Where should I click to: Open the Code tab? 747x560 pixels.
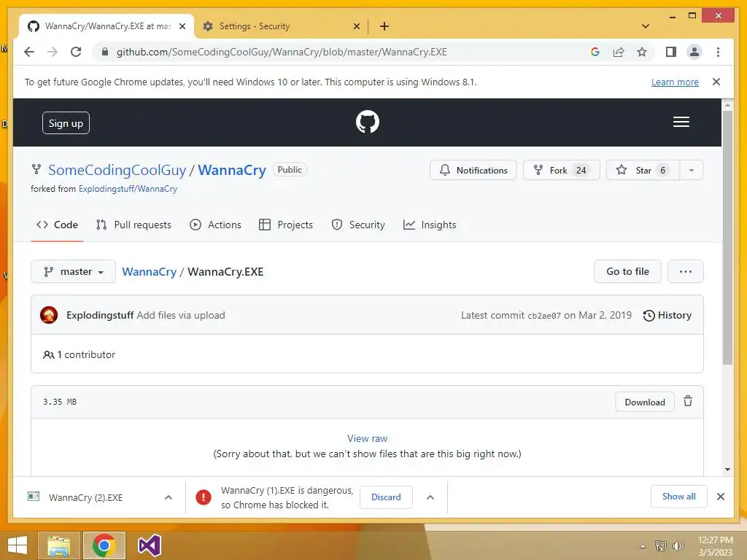pos(57,225)
